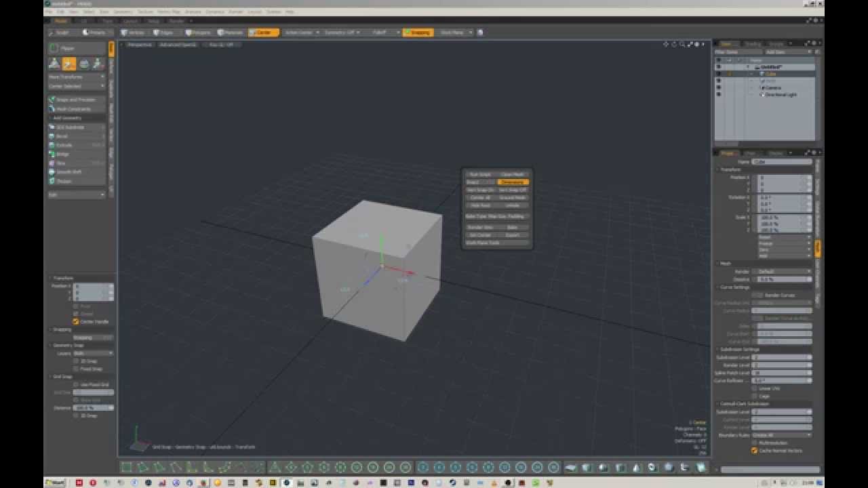Open the Layers Both dropdown
Image resolution: width=868 pixels, height=488 pixels.
pos(94,353)
